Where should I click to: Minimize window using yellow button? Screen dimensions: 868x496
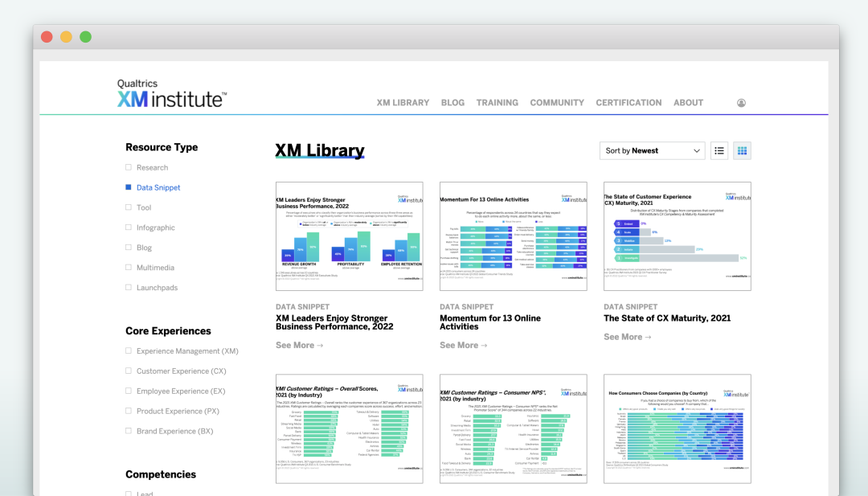tap(66, 37)
